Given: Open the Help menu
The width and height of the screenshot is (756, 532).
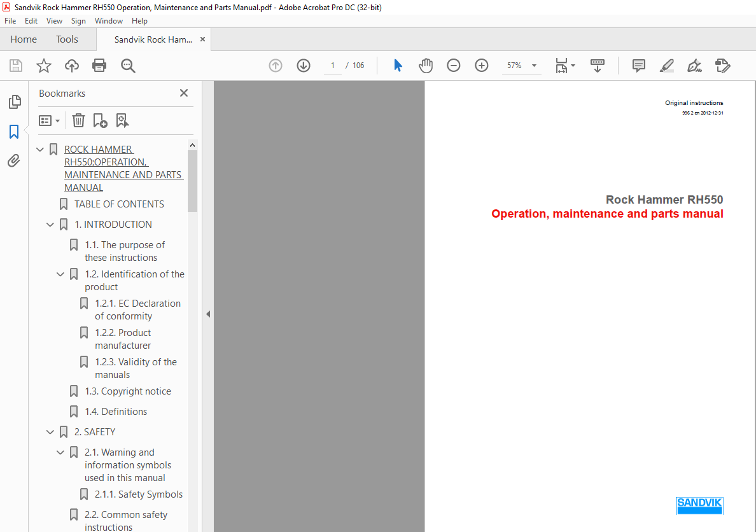Looking at the screenshot, I should click(x=139, y=21).
